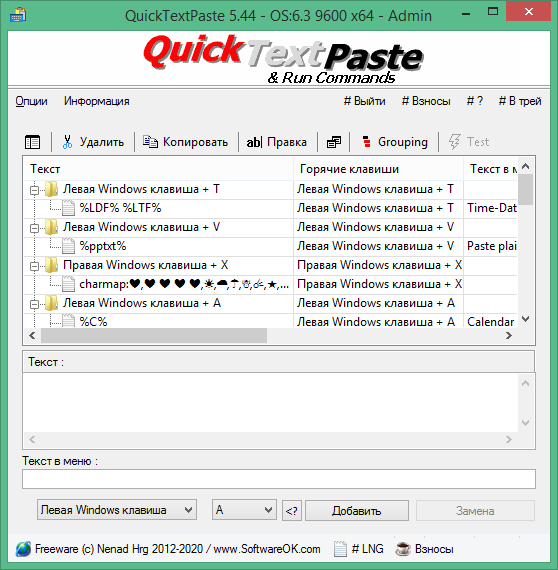Click # Выйти menu item
The width and height of the screenshot is (558, 570).
pyautogui.click(x=365, y=101)
